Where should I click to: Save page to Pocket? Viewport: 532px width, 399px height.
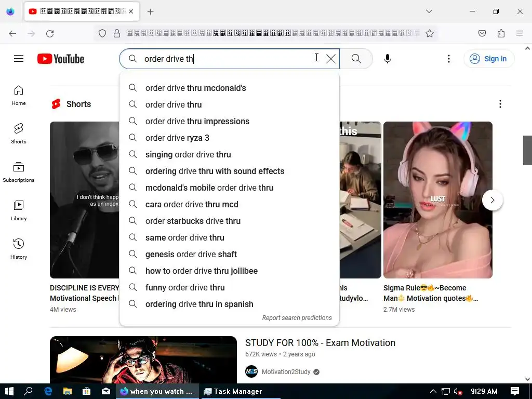click(x=482, y=33)
